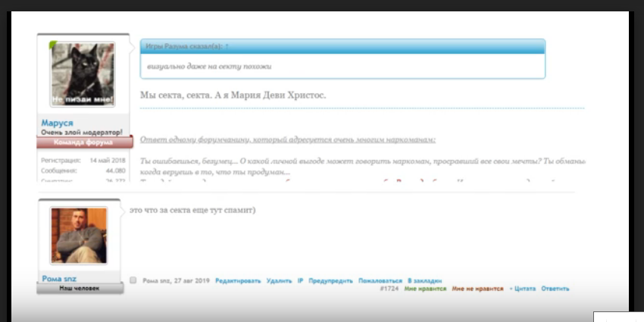Click the 'Наш человек' badge under Рома snz
Viewport: 644px width, 322px height.
point(80,289)
